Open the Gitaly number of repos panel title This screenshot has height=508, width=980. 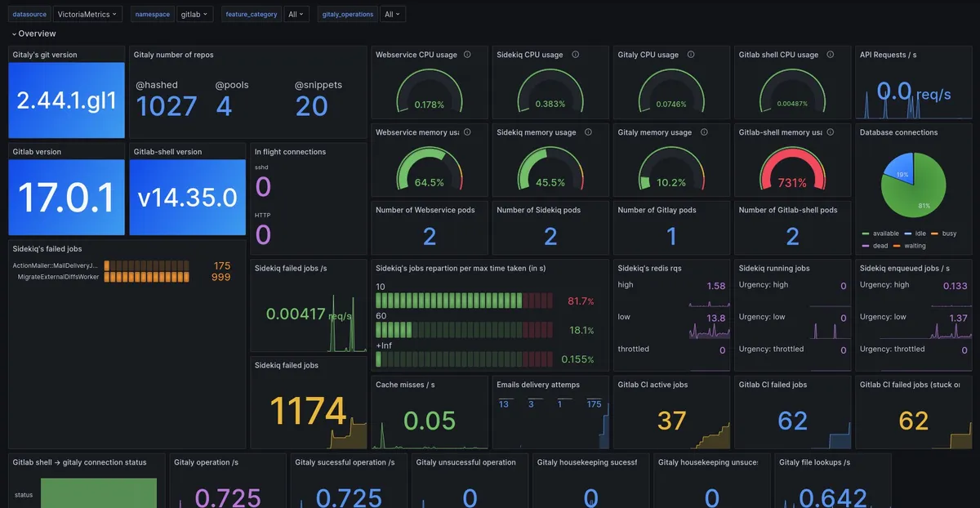[x=176, y=55]
